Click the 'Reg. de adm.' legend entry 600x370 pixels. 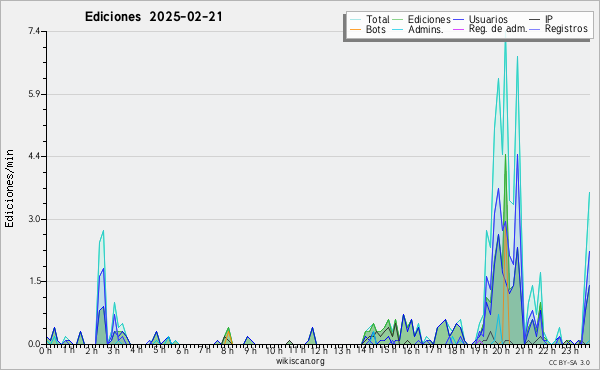pos(498,29)
